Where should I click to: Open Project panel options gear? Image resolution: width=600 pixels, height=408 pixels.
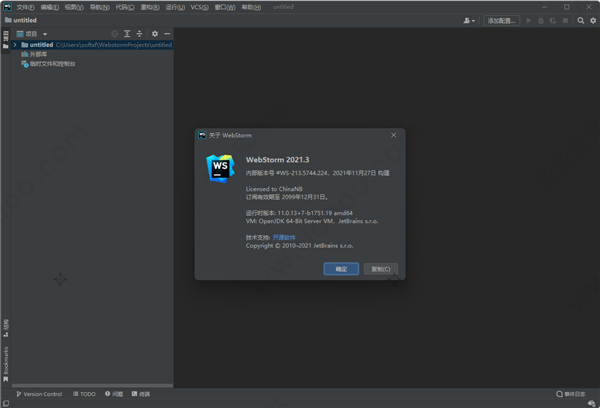155,34
